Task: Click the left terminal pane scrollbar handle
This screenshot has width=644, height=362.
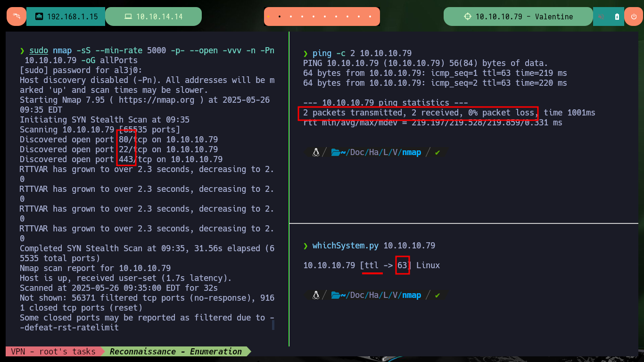Action: click(273, 324)
